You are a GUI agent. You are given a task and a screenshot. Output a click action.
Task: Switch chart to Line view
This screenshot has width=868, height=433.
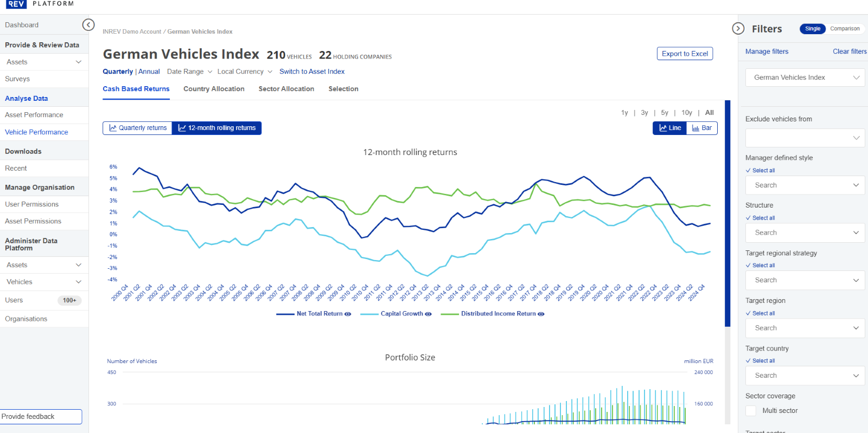pos(670,128)
